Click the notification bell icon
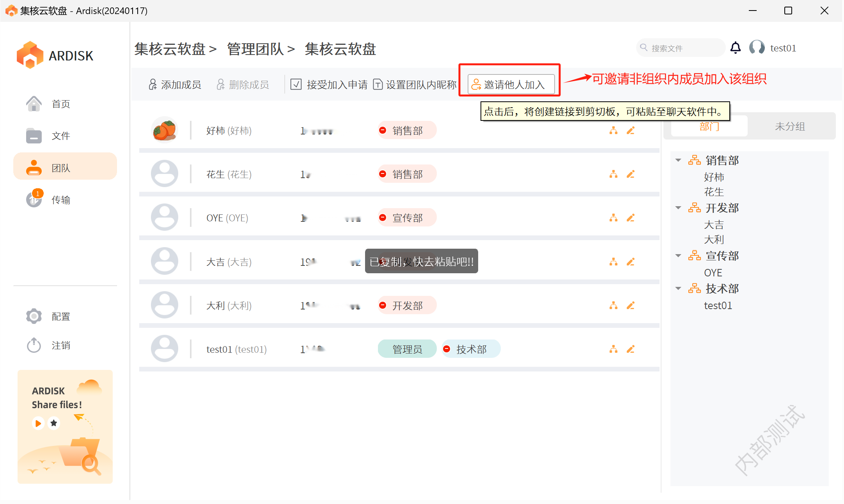 (x=735, y=48)
